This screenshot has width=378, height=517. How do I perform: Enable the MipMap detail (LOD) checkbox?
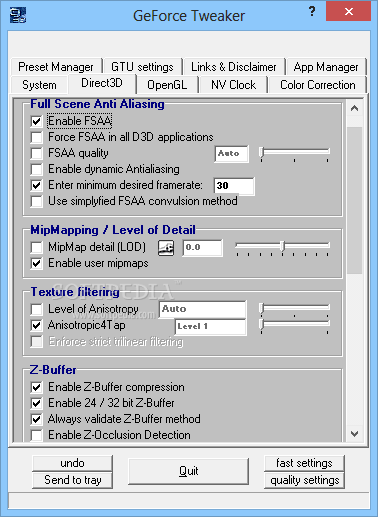tap(36, 247)
